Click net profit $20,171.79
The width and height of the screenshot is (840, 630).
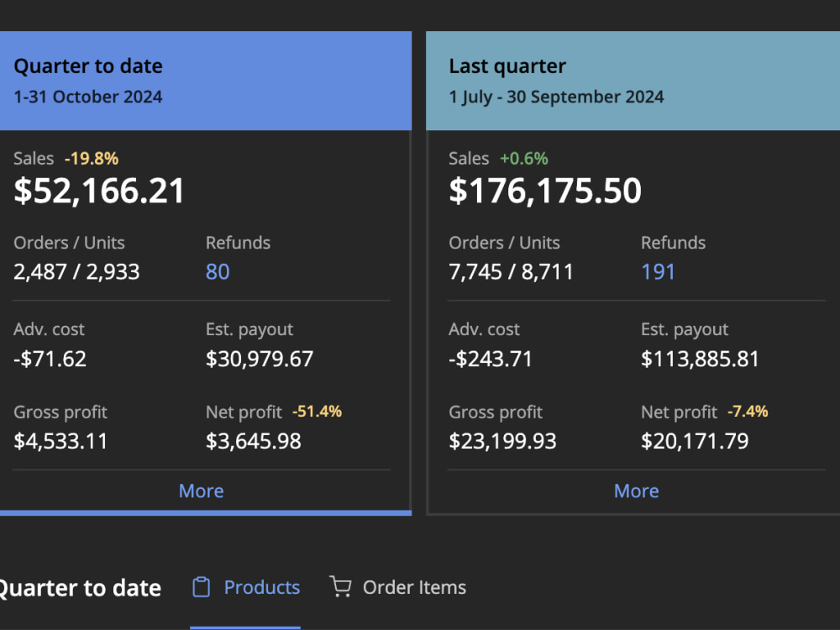pos(695,442)
